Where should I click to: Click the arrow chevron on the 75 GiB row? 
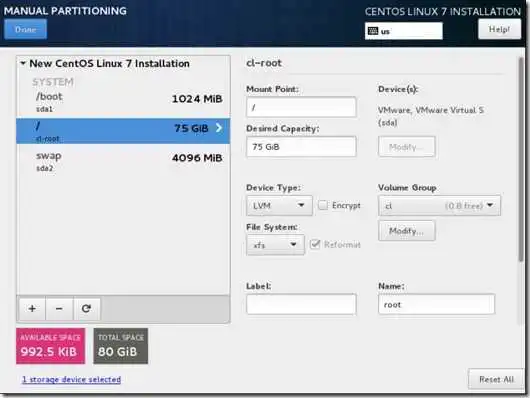(219, 128)
